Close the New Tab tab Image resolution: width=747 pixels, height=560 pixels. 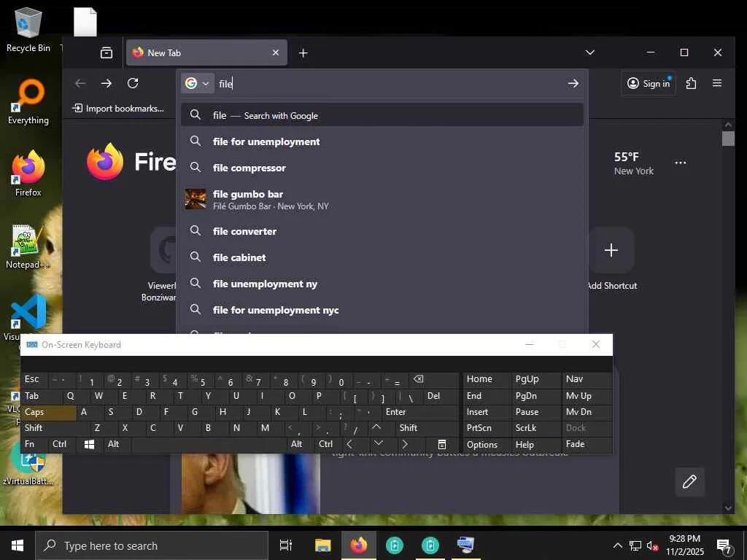(275, 52)
